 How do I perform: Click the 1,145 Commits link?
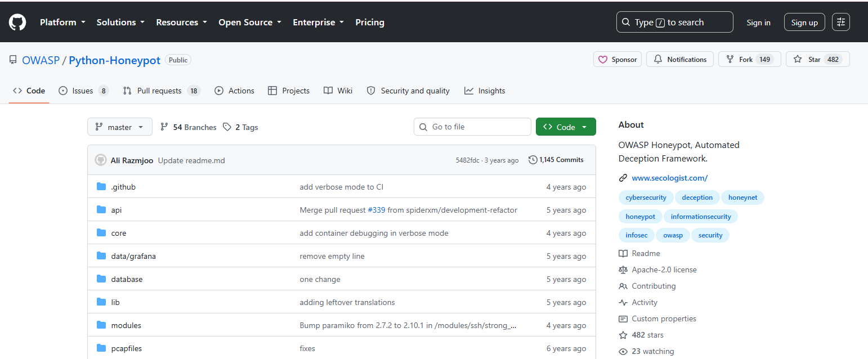click(x=556, y=160)
